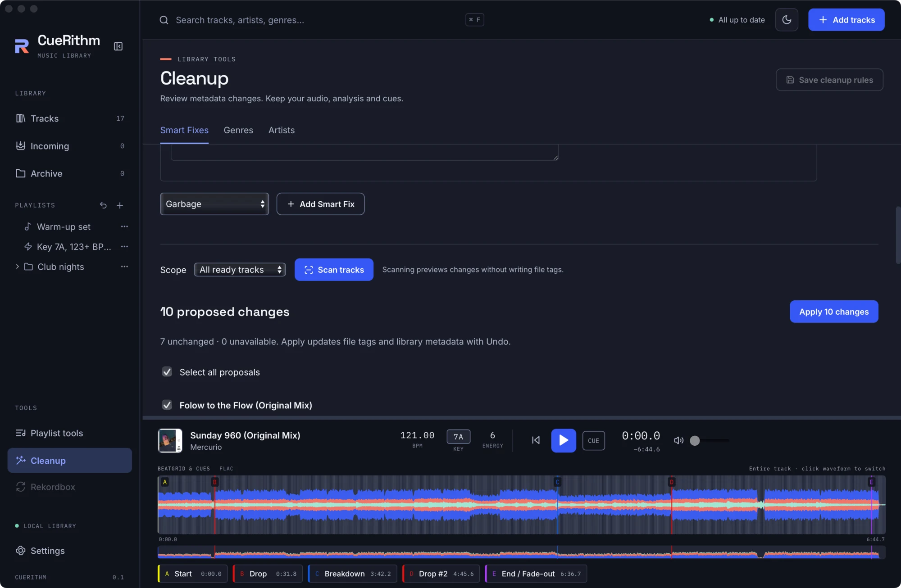This screenshot has height=588, width=901.
Task: Click Add Smart Fix button
Action: (x=320, y=204)
